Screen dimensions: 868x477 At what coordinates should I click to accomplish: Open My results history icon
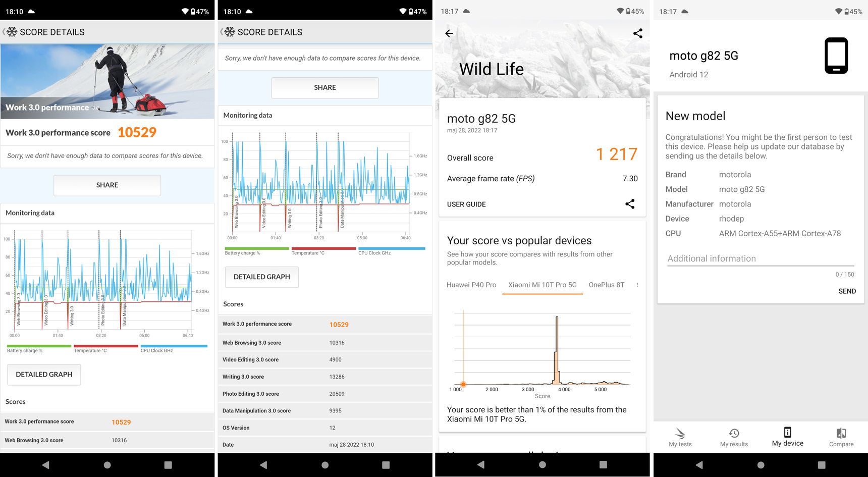tap(734, 433)
